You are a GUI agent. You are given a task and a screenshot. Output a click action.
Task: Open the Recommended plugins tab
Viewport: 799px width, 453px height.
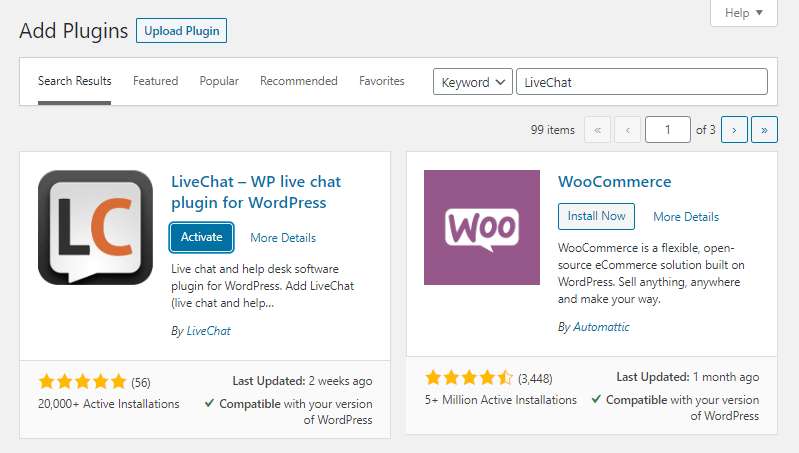[299, 81]
